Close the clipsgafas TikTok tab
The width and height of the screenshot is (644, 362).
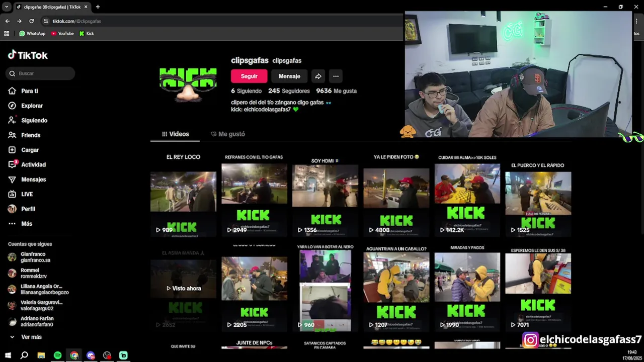(x=86, y=7)
